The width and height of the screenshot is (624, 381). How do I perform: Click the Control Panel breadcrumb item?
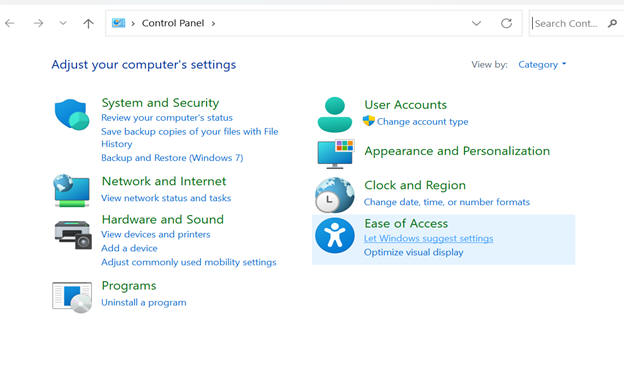click(173, 23)
